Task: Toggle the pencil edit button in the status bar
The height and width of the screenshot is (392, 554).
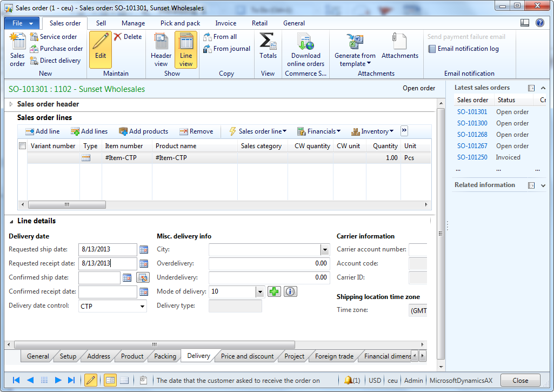Action: (x=91, y=380)
